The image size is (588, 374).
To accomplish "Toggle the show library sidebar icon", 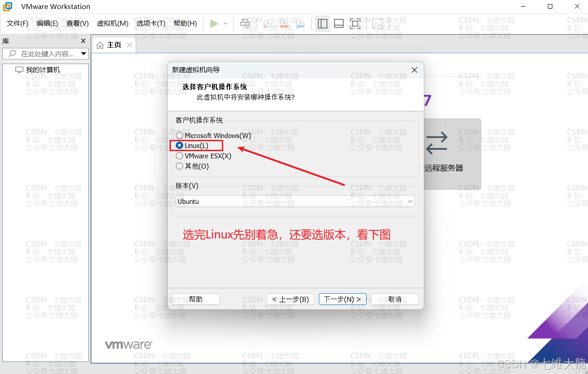I will [x=322, y=23].
